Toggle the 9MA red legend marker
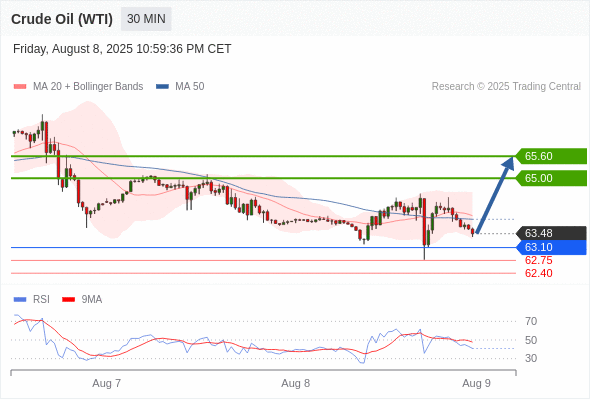This screenshot has width=590, height=400. pos(68,300)
